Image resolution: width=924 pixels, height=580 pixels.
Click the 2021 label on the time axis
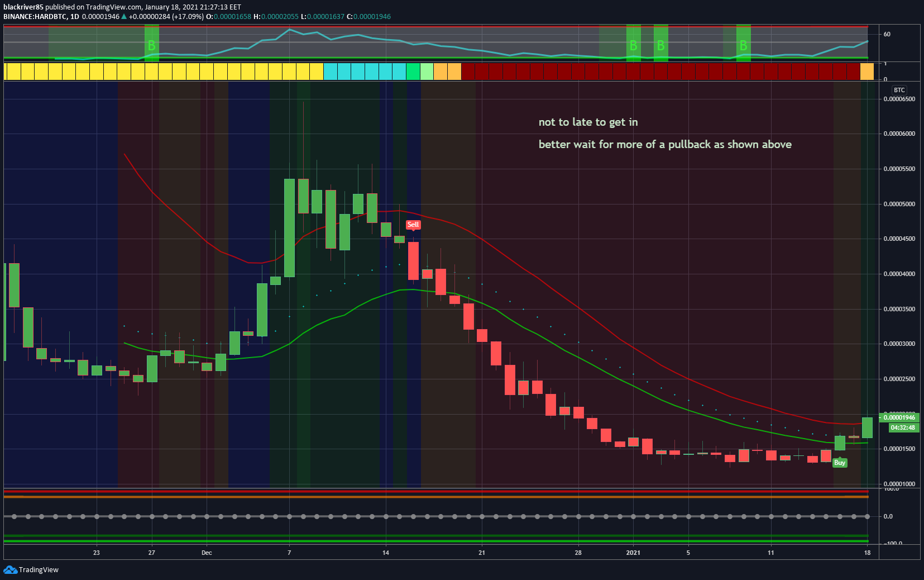(x=633, y=553)
